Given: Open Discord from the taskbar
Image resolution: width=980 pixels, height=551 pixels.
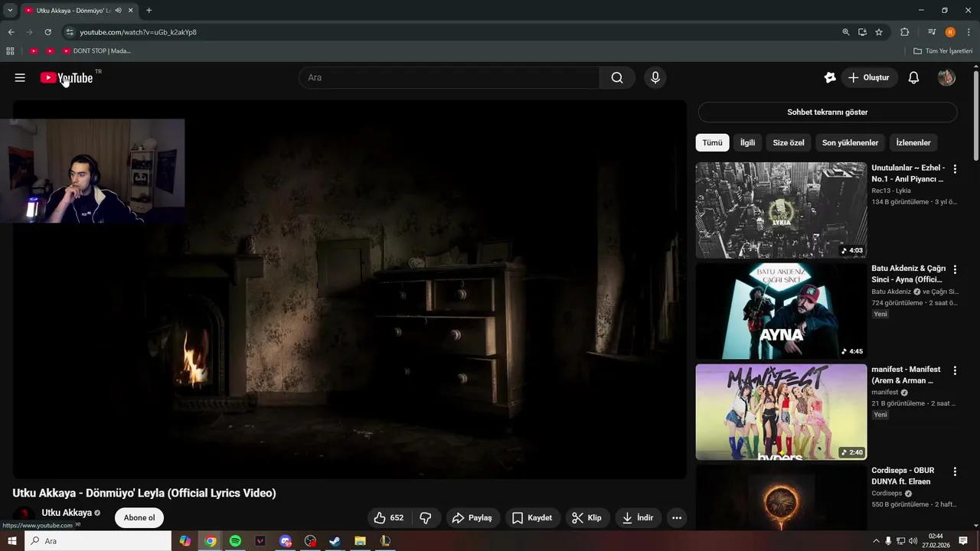Looking at the screenshot, I should point(286,541).
